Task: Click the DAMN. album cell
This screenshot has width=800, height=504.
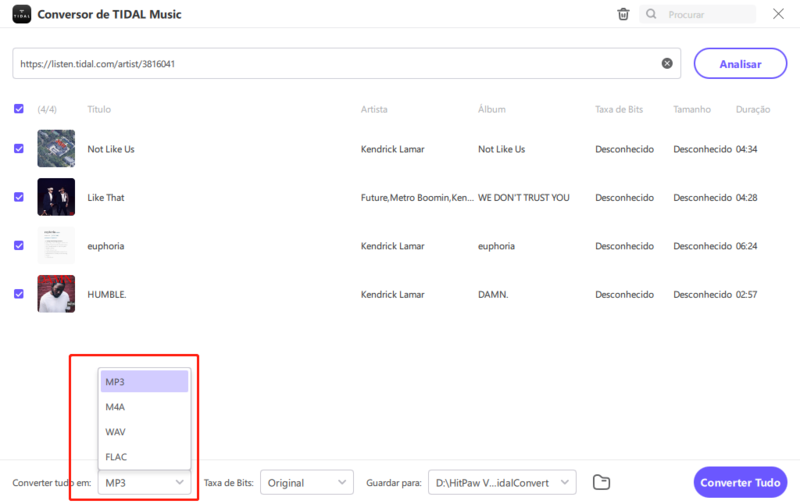Action: [x=493, y=294]
